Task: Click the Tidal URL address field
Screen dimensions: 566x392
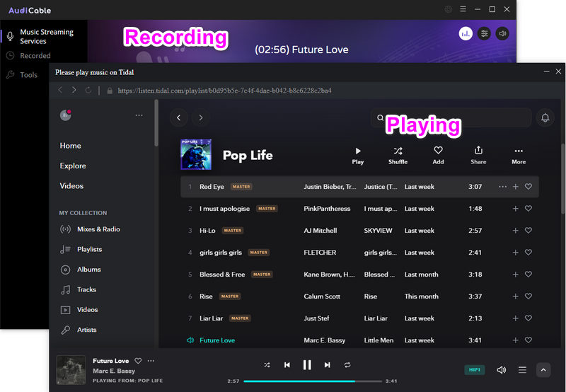Action: click(x=224, y=91)
